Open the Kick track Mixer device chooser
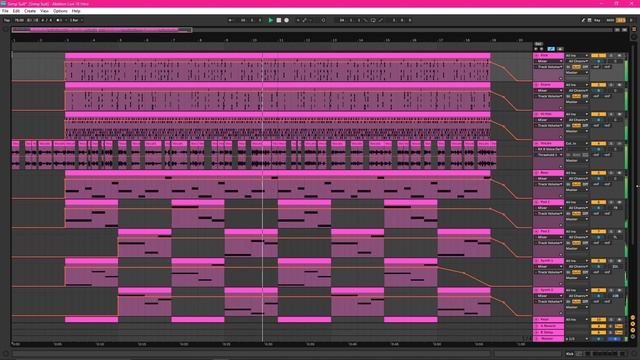This screenshot has height=360, width=640. click(549, 61)
